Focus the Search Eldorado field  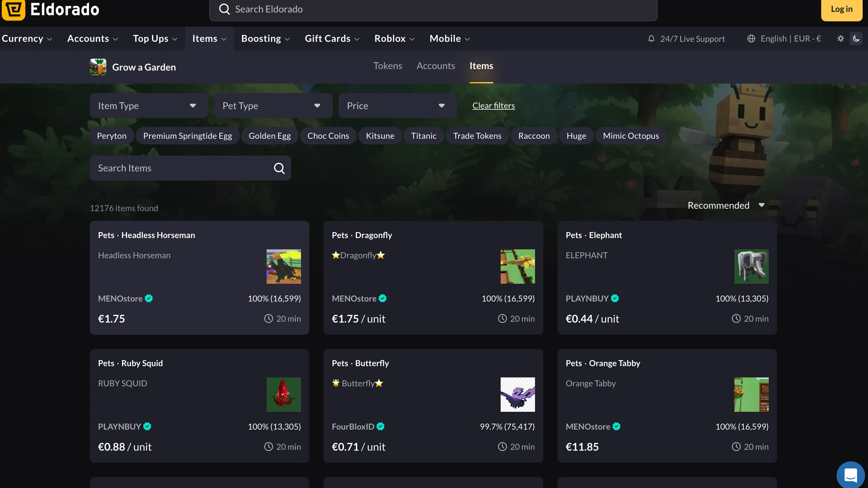438,9
